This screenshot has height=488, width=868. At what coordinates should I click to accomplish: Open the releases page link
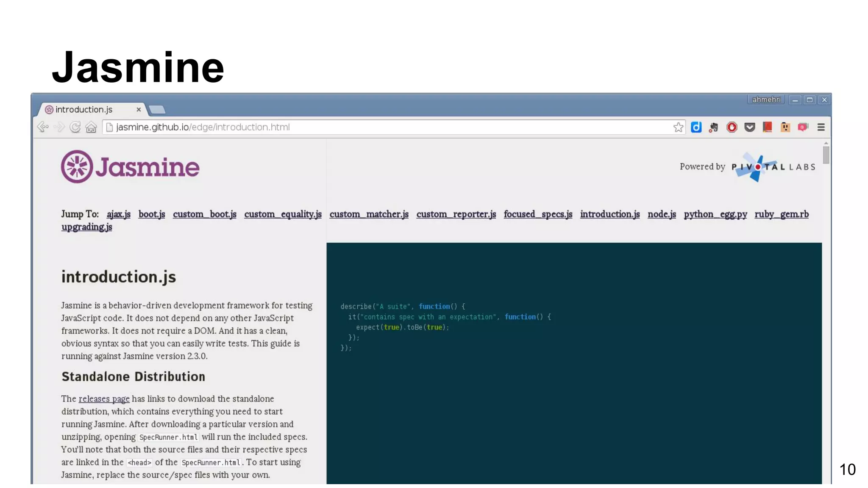(x=104, y=399)
